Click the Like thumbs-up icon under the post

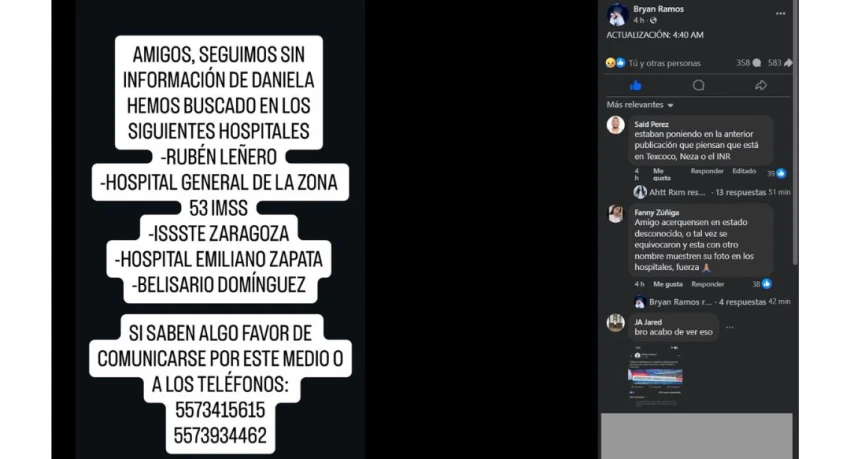pyautogui.click(x=636, y=86)
